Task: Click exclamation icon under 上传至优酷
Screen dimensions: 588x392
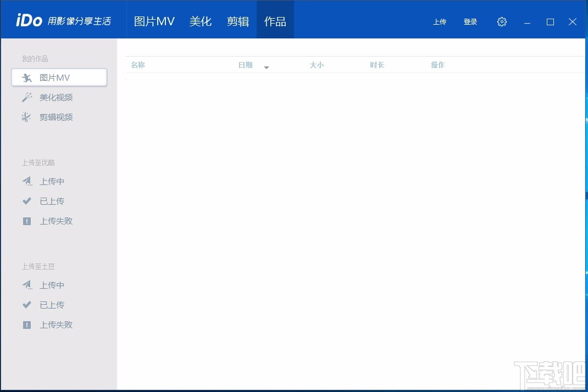Action: click(x=26, y=221)
